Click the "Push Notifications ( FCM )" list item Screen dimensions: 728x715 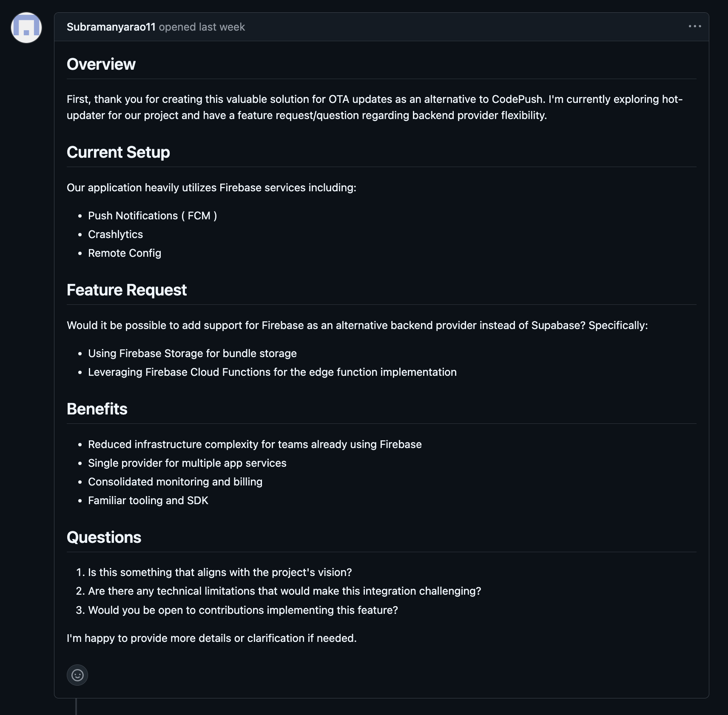[152, 216]
